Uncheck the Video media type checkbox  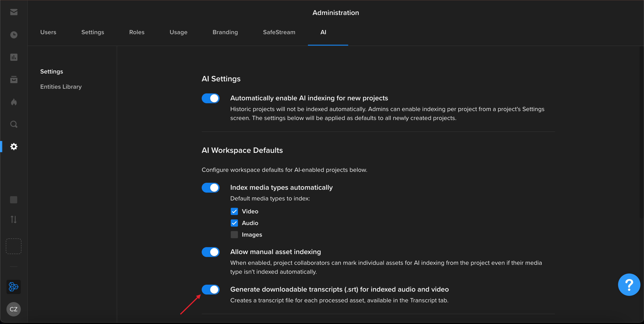coord(234,211)
